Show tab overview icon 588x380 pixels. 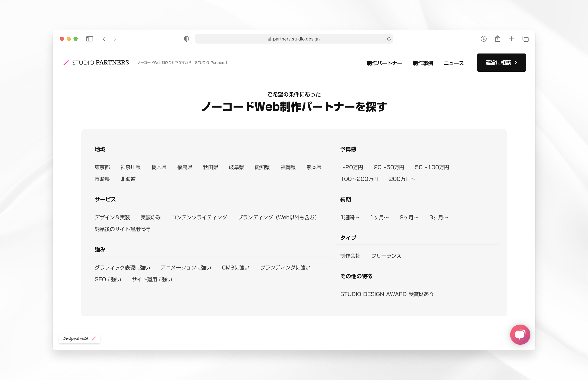point(525,39)
